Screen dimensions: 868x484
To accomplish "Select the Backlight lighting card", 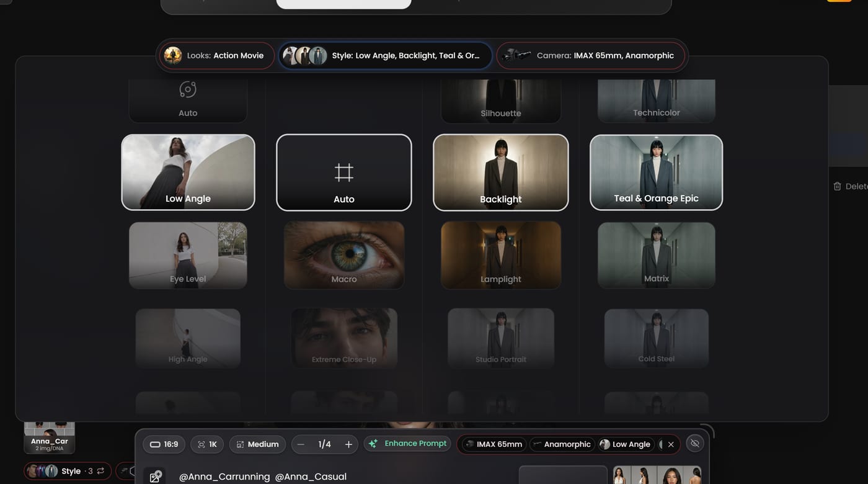I will [501, 173].
